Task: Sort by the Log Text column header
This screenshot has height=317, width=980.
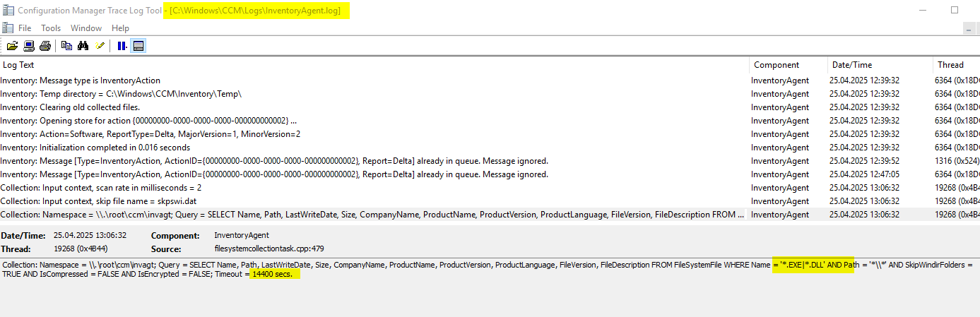Action: pyautogui.click(x=374, y=65)
